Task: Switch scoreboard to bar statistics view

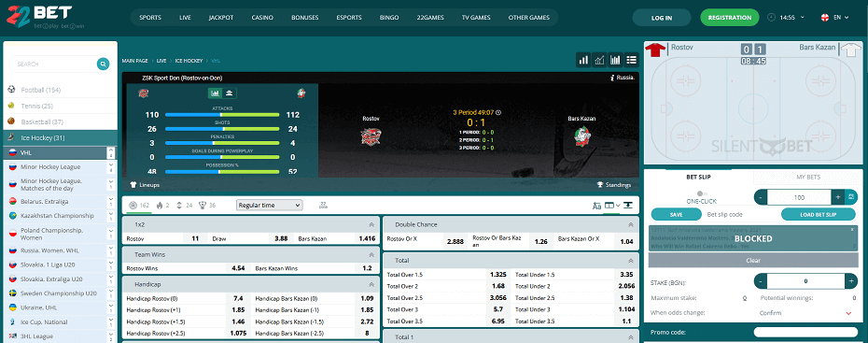Action: coord(215,93)
